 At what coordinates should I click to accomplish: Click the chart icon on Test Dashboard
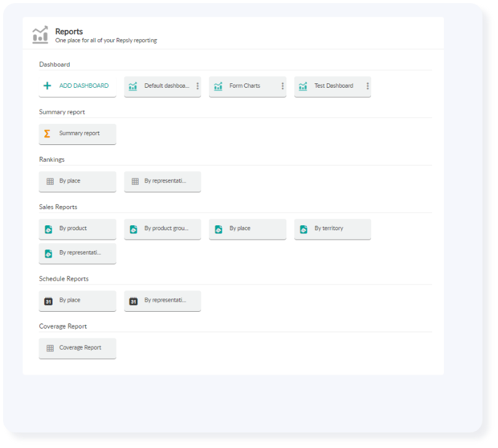303,86
